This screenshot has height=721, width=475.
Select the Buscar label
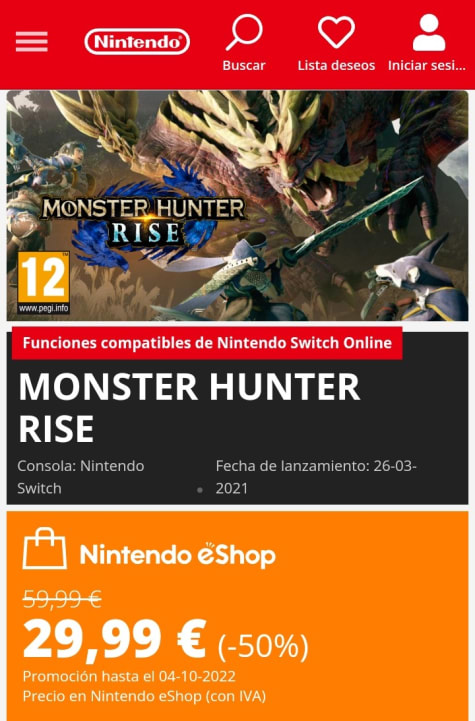[x=244, y=65]
